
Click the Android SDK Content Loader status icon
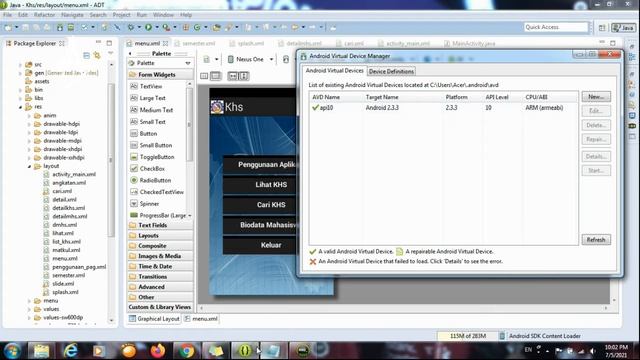coord(502,336)
